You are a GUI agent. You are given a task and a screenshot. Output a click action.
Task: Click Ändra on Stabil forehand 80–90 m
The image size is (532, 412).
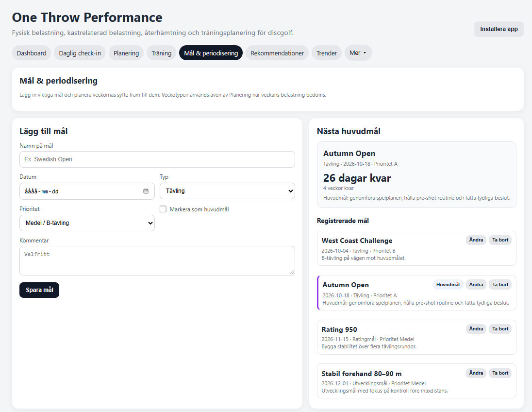[476, 373]
